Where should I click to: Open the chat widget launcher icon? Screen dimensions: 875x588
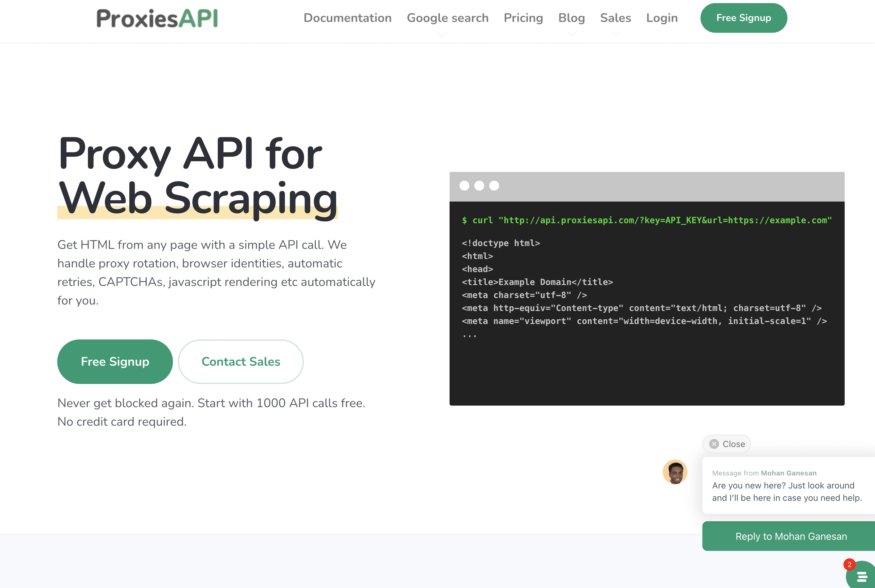[861, 576]
